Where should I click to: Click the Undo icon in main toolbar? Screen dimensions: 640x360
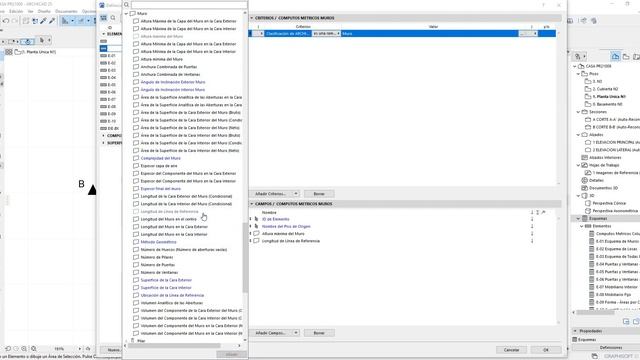pyautogui.click(x=6, y=20)
